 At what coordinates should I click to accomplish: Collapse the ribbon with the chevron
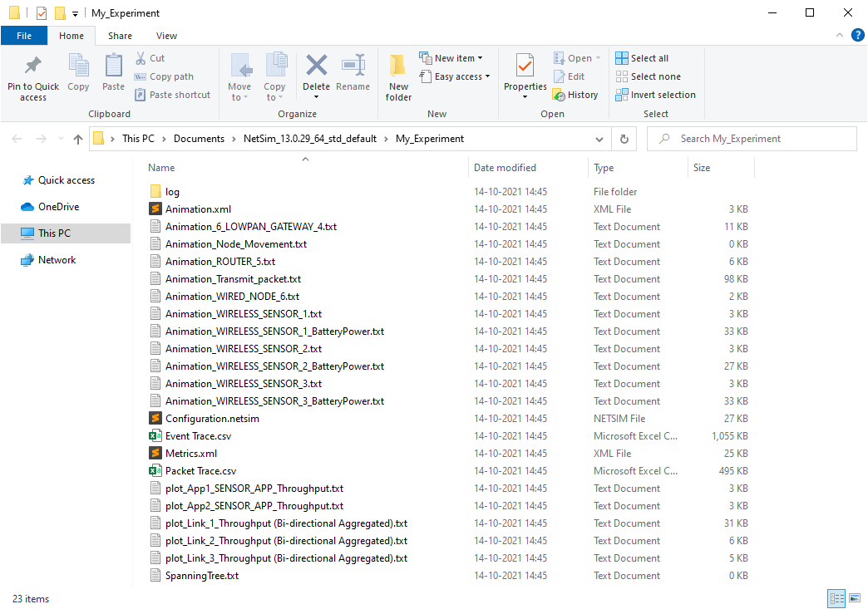840,36
